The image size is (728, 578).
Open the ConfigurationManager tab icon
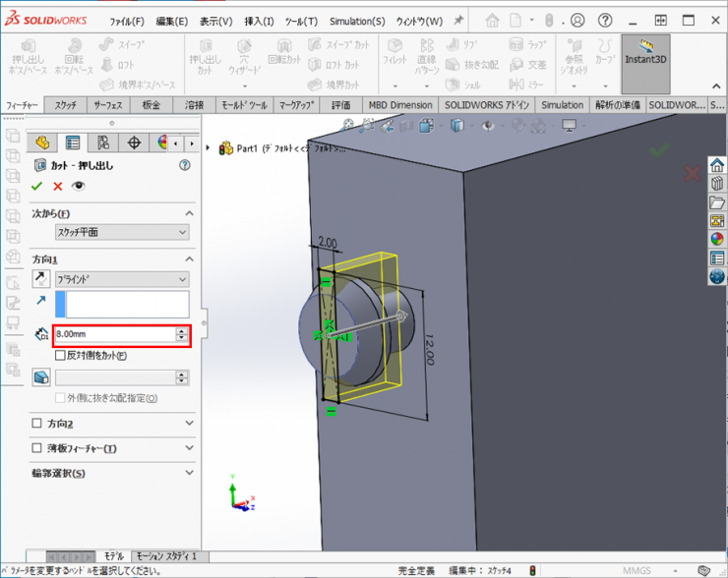[x=103, y=144]
